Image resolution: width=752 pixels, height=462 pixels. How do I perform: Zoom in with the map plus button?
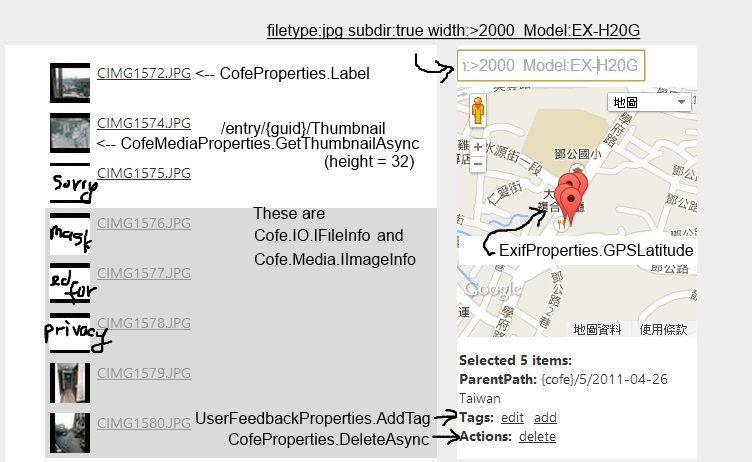(478, 147)
